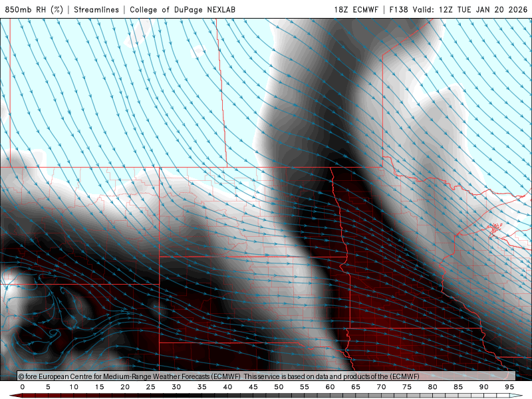Select the "55" label on the RH scale
Viewport: 532px width, 399px height.
305,387
